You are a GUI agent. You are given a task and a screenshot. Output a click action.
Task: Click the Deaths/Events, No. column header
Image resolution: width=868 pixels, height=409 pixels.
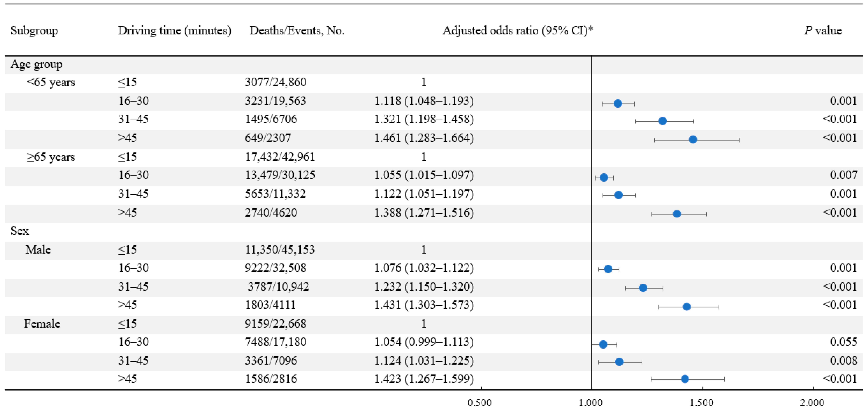(296, 31)
